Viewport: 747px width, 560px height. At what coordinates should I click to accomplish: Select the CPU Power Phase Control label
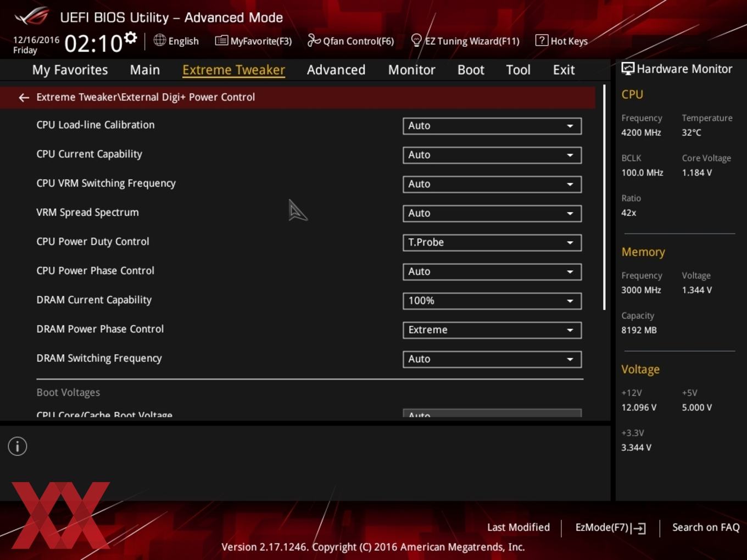(x=95, y=271)
